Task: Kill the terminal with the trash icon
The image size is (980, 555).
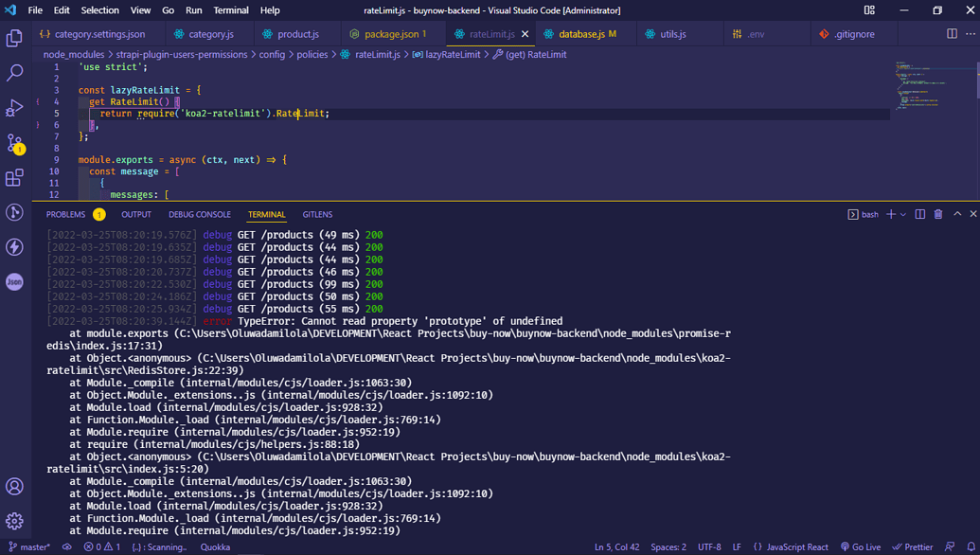Action: click(x=937, y=214)
